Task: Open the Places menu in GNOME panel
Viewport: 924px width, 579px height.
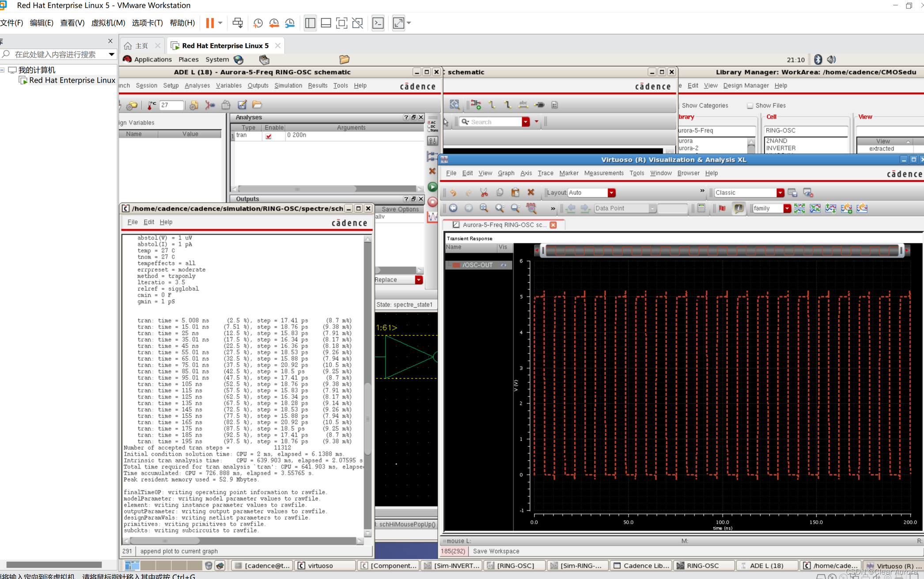Action: 188,60
